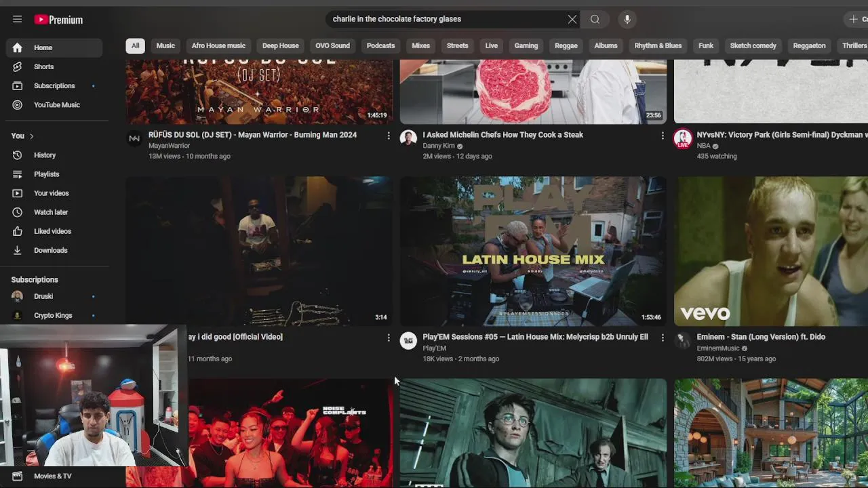This screenshot has height=488, width=868.
Task: Select the Streets filter chip
Action: click(x=457, y=45)
